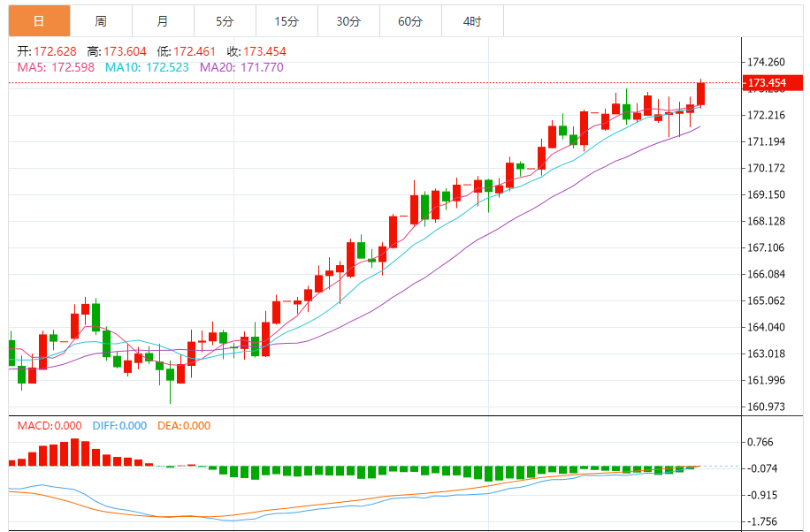Show the 30分 interval chart
Image resolution: width=810 pixels, height=532 pixels.
click(x=348, y=21)
